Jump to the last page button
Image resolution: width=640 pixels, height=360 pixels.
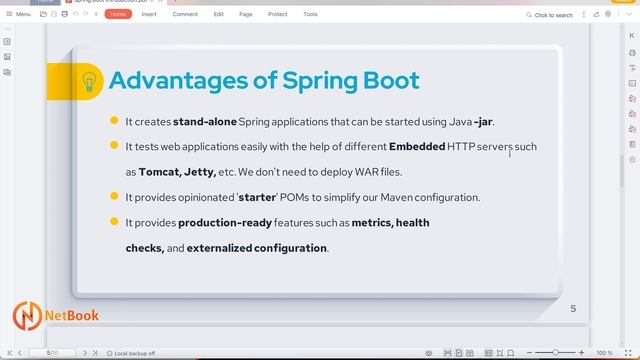[x=95, y=353]
